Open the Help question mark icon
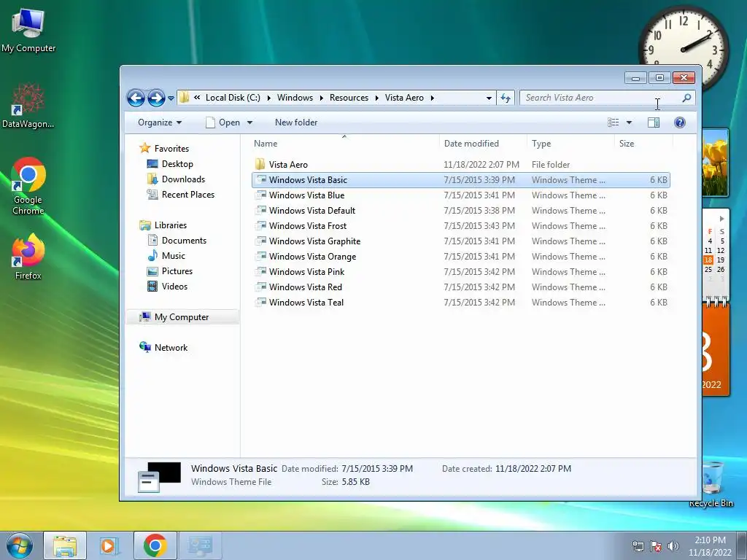The image size is (747, 560). click(680, 122)
